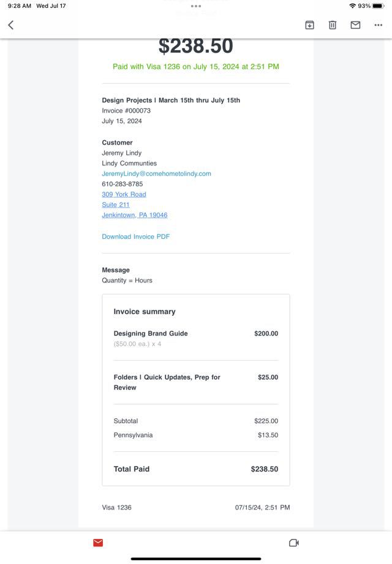Tap the multitasking dots at top center
Image resolution: width=392 pixels, height=564 pixels.
pos(196,6)
